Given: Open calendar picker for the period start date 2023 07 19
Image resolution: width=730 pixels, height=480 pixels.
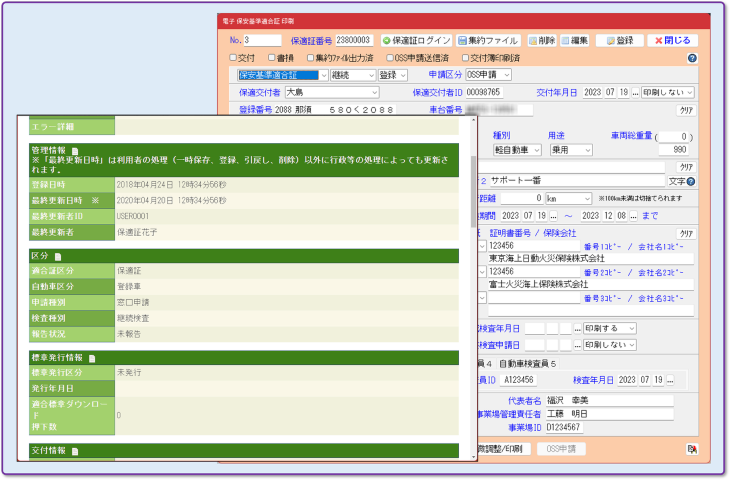Looking at the screenshot, I should click(553, 216).
